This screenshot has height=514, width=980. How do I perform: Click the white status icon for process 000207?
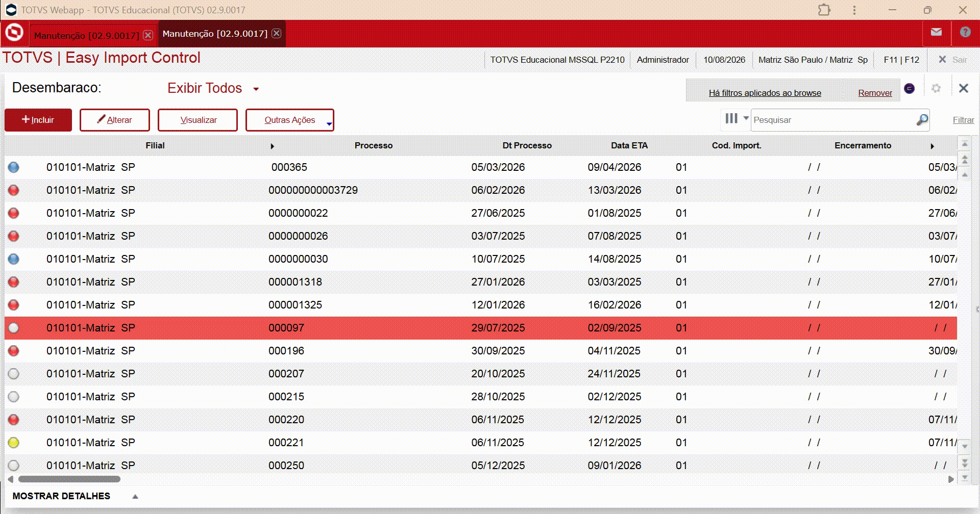pyautogui.click(x=14, y=374)
